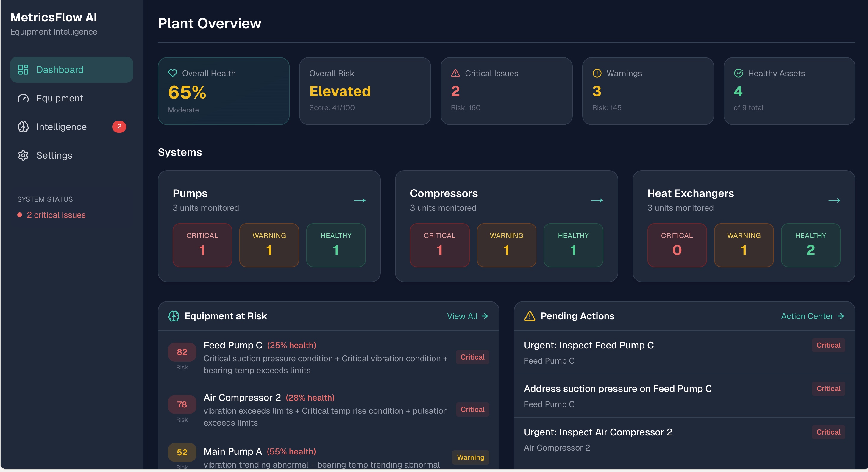Click the Equipment gauge icon
Image resolution: width=868 pixels, height=472 pixels.
[23, 98]
